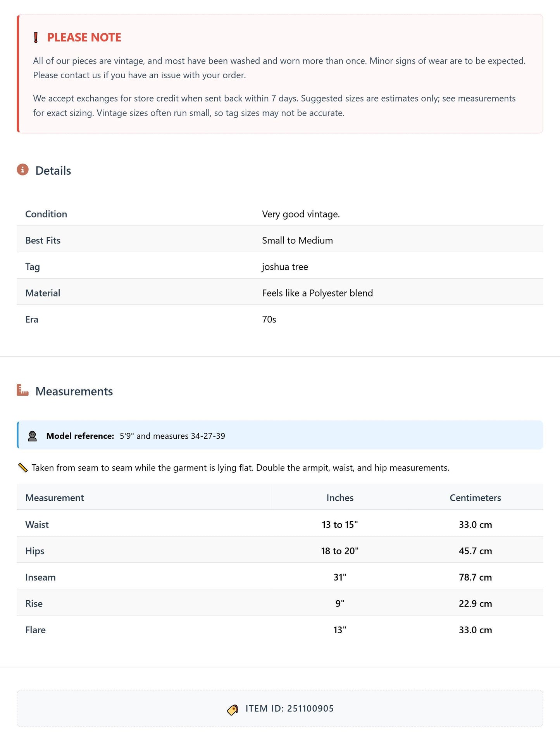Click the Small to Medium fit value
Viewport: 560px width, 741px height.
pos(297,240)
